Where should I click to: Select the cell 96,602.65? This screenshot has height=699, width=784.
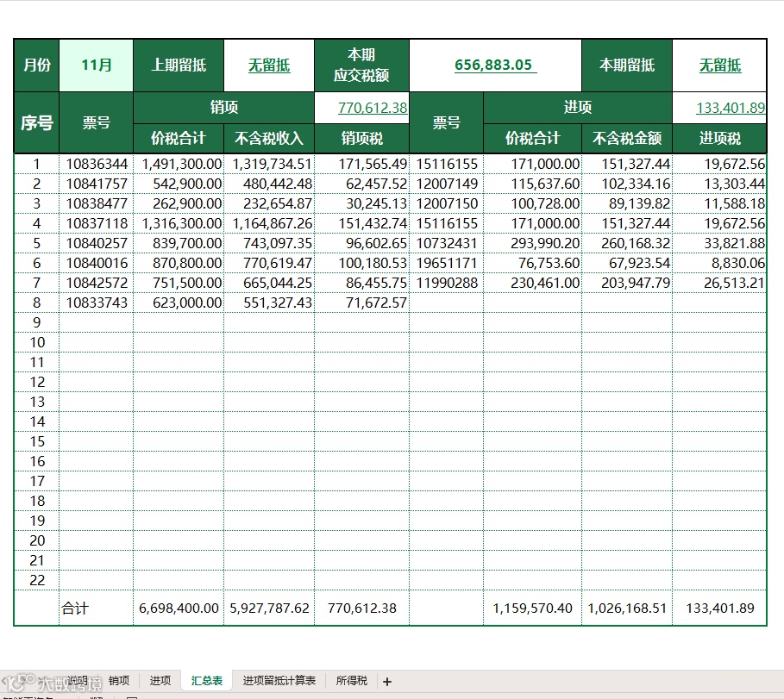(361, 243)
